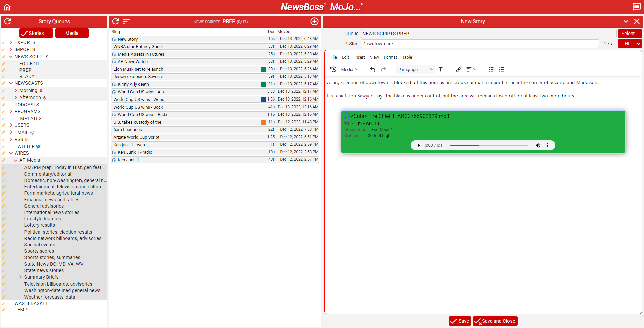Open the sort options for story list

pos(126,21)
